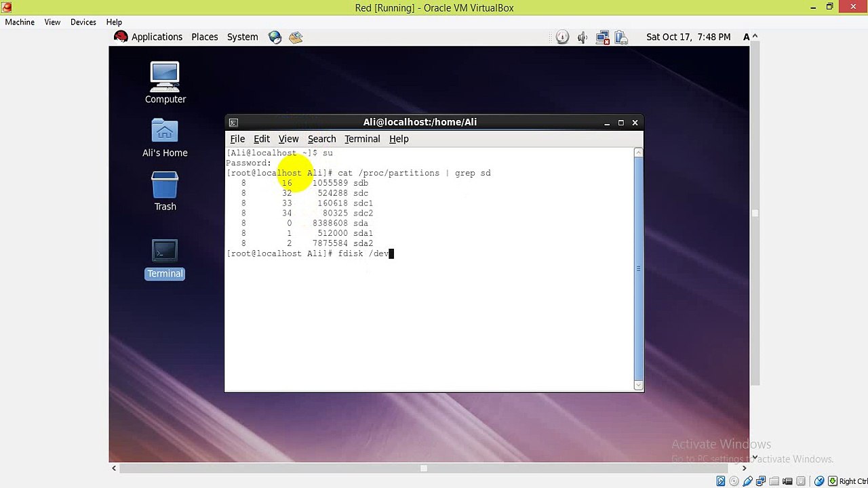Viewport: 868px width, 488px height.
Task: Click the VirtualBox mouse integration icon
Action: (x=819, y=481)
